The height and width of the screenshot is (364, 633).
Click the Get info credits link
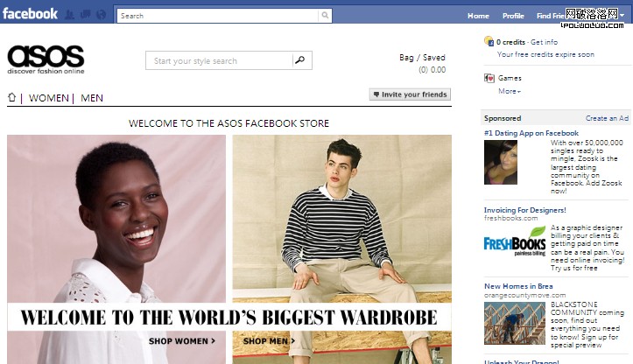(544, 42)
